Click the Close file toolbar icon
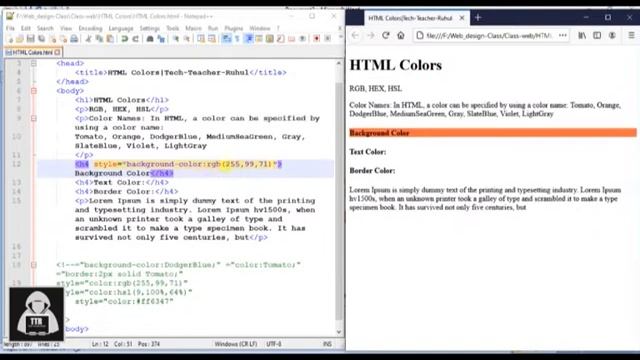This screenshot has width=640, height=360. pos(52,39)
